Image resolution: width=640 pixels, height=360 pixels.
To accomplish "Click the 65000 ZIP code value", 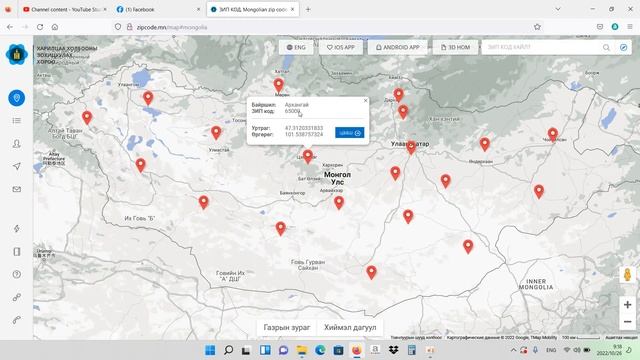I will [292, 111].
